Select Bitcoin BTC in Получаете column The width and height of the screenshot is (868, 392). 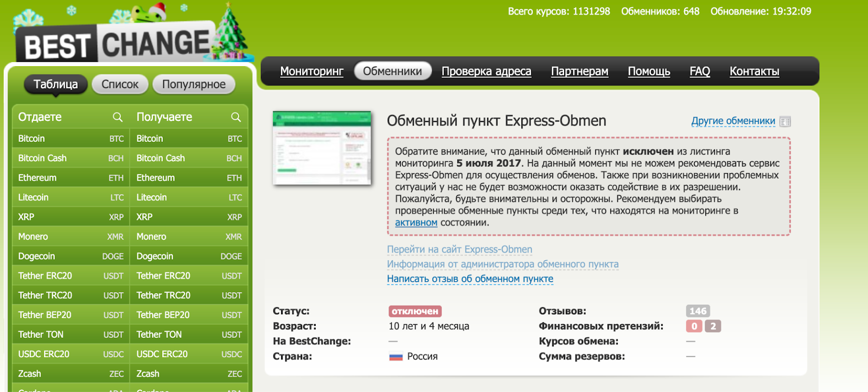[x=189, y=138]
